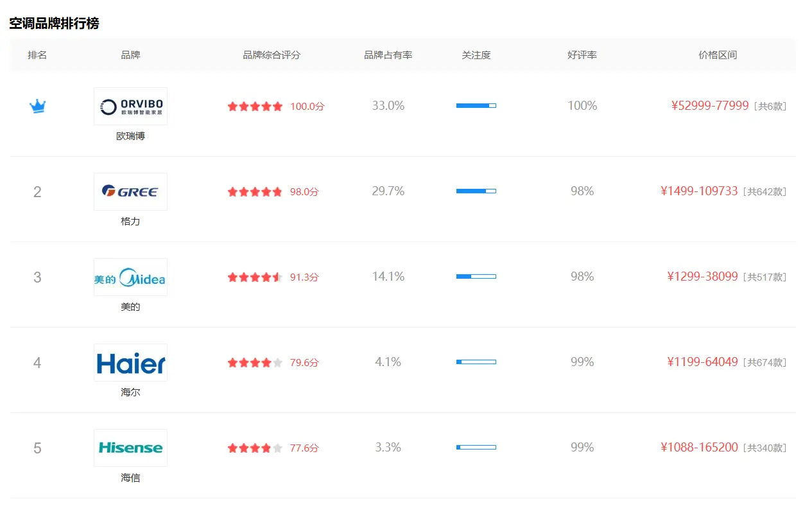Image resolution: width=812 pixels, height=508 pixels.
Task: Open the 格力 brand name link
Action: [x=130, y=222]
